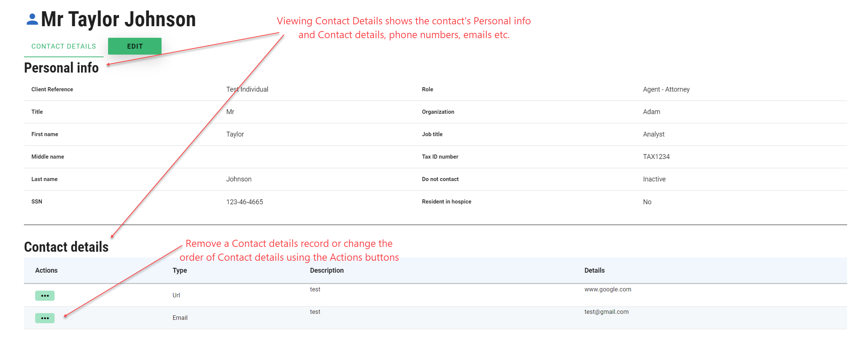The height and width of the screenshot is (349, 868).
Task: Click the Email type cell
Action: [180, 318]
